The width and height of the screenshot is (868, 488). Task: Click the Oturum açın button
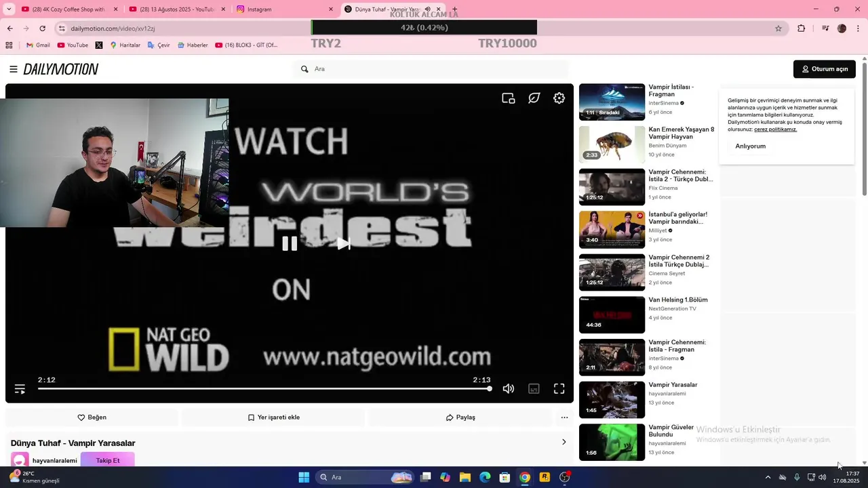click(825, 69)
